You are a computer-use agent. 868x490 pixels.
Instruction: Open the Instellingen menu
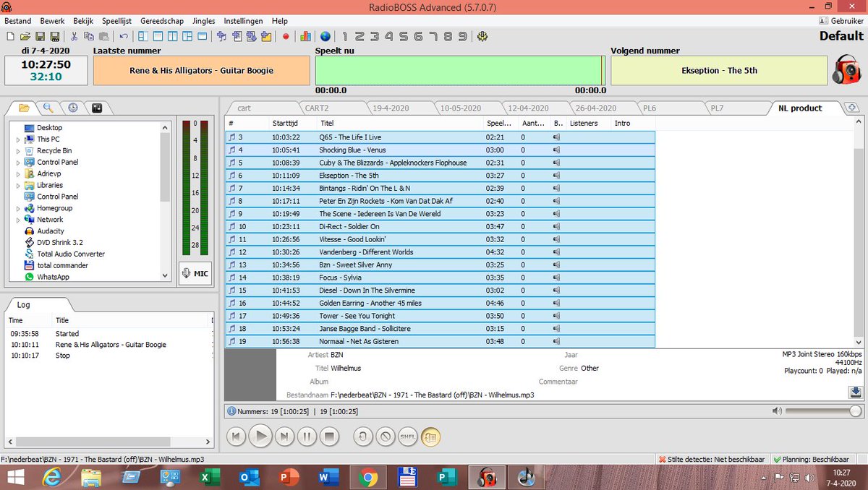click(x=244, y=21)
